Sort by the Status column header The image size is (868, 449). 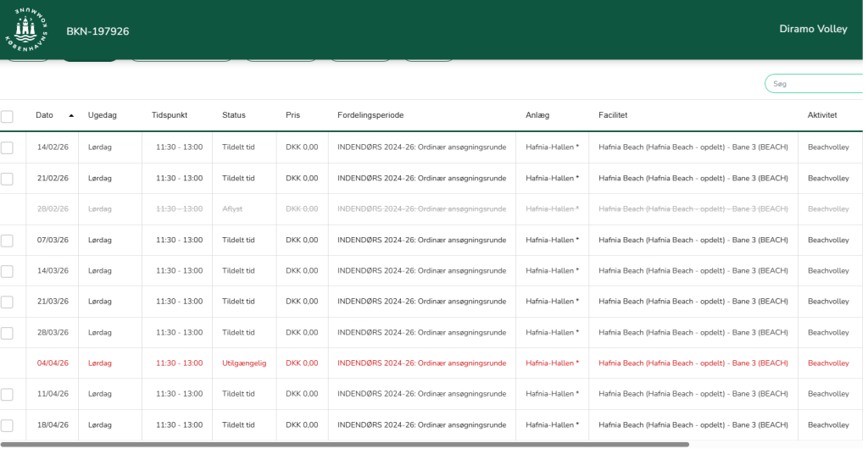233,115
